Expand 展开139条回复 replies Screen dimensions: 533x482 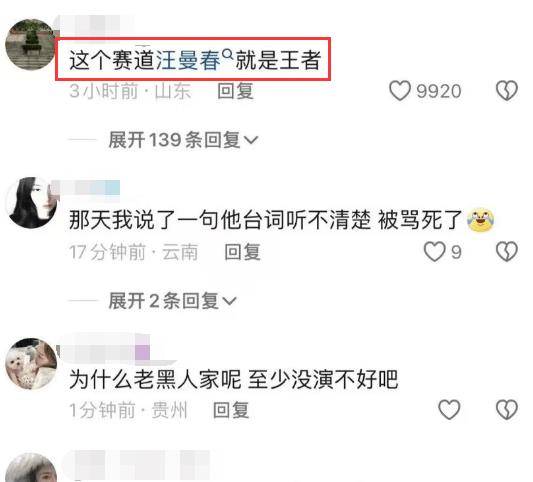click(183, 140)
